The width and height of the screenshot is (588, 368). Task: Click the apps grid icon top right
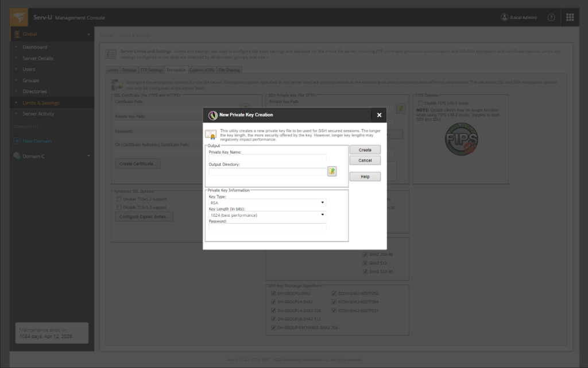(x=570, y=17)
